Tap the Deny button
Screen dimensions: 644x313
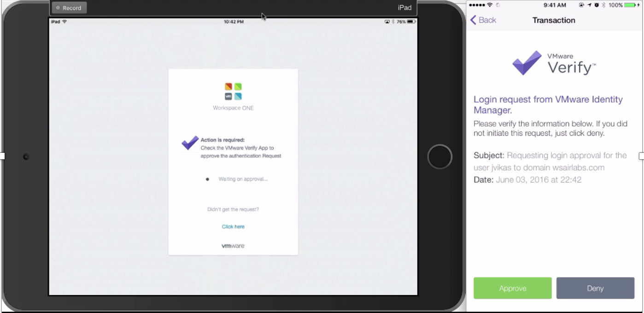(x=595, y=288)
